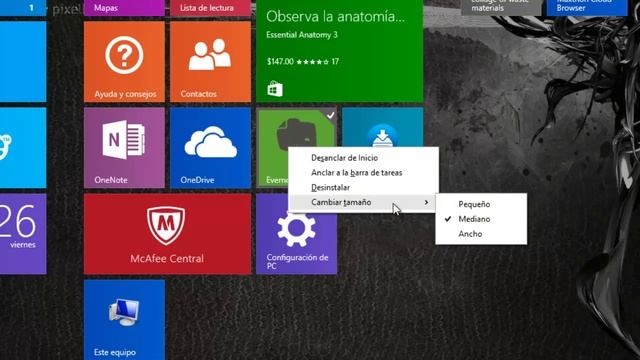This screenshot has height=360, width=640.
Task: Open the blue download arrow tile
Action: 382,127
